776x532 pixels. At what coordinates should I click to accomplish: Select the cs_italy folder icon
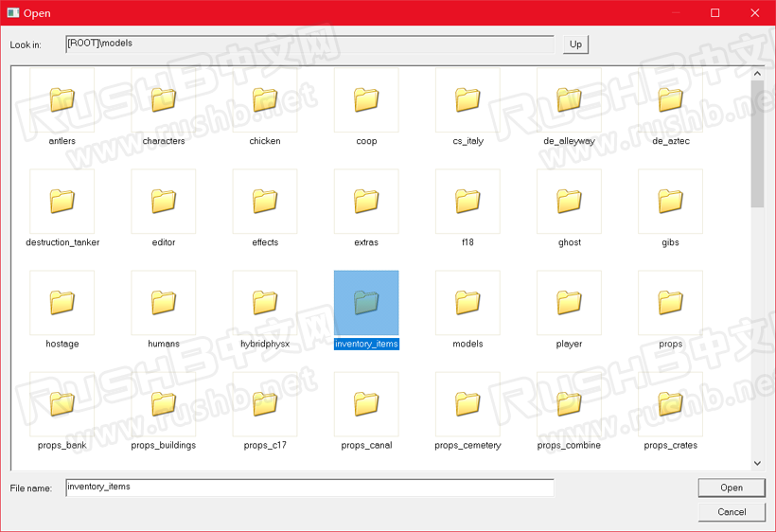click(467, 99)
